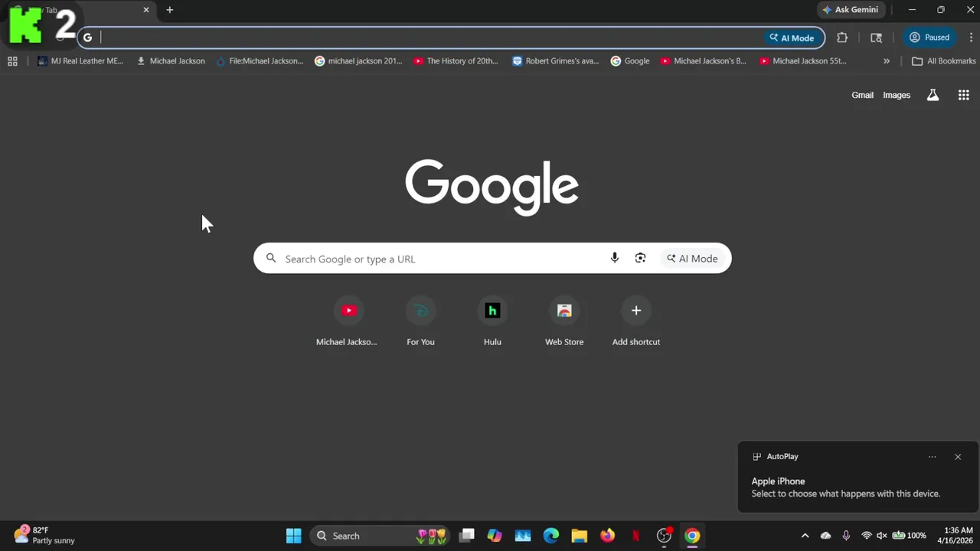Open a new tab with the plus button
Image resolution: width=980 pixels, height=551 pixels.
tap(169, 10)
